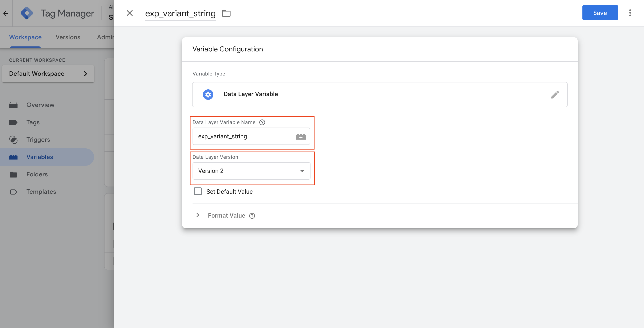Open the Data Layer Version dropdown
Image resolution: width=644 pixels, height=328 pixels.
pos(251,171)
